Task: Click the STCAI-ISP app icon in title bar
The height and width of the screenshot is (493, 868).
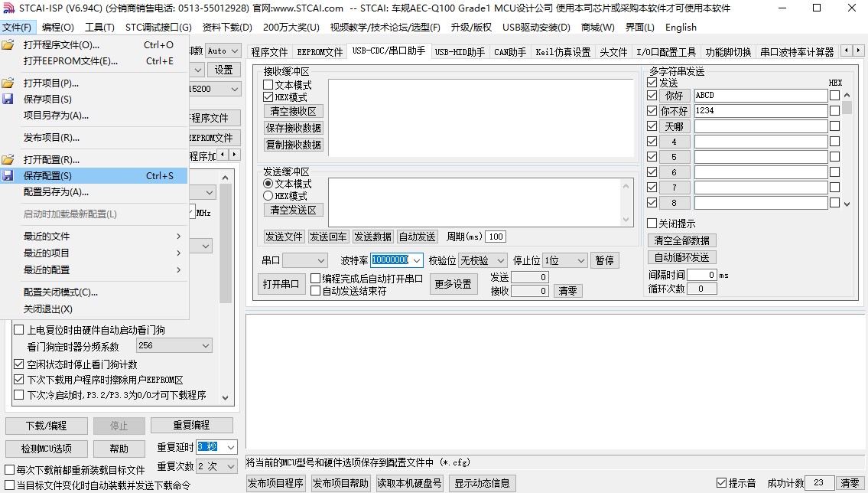Action: (8, 8)
